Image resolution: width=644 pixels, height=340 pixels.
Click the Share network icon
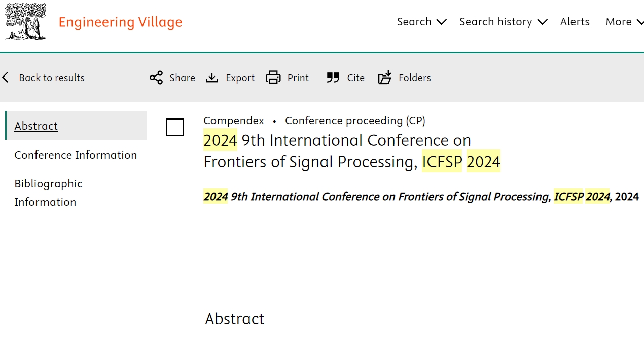(x=156, y=78)
